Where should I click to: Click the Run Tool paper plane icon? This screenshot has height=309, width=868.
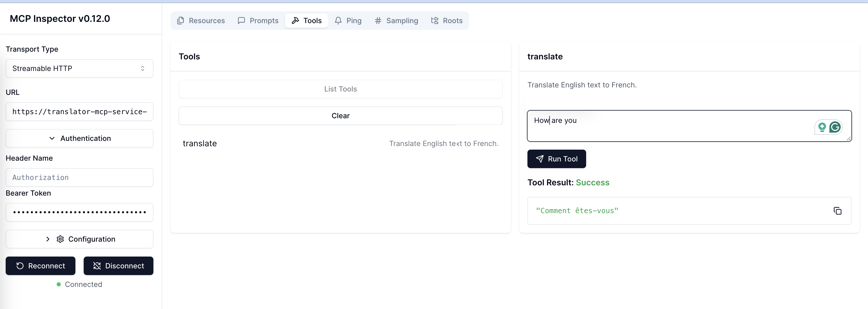tap(540, 159)
